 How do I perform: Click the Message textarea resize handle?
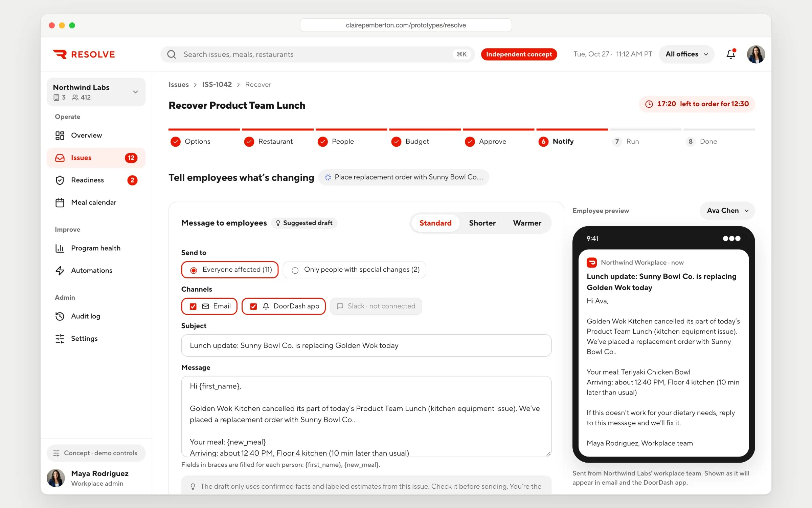click(548, 454)
